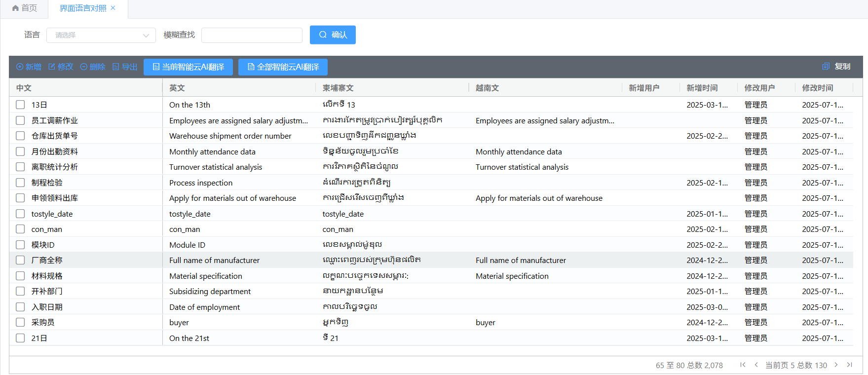Tick the checkbox for 开补部门 row
This screenshot has width=868, height=375.
pos(20,291)
